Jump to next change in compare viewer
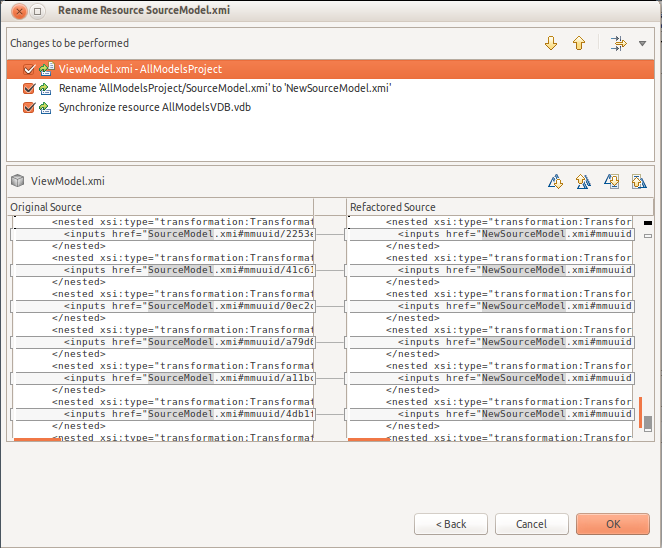Image resolution: width=662 pixels, height=548 pixels. (612, 181)
